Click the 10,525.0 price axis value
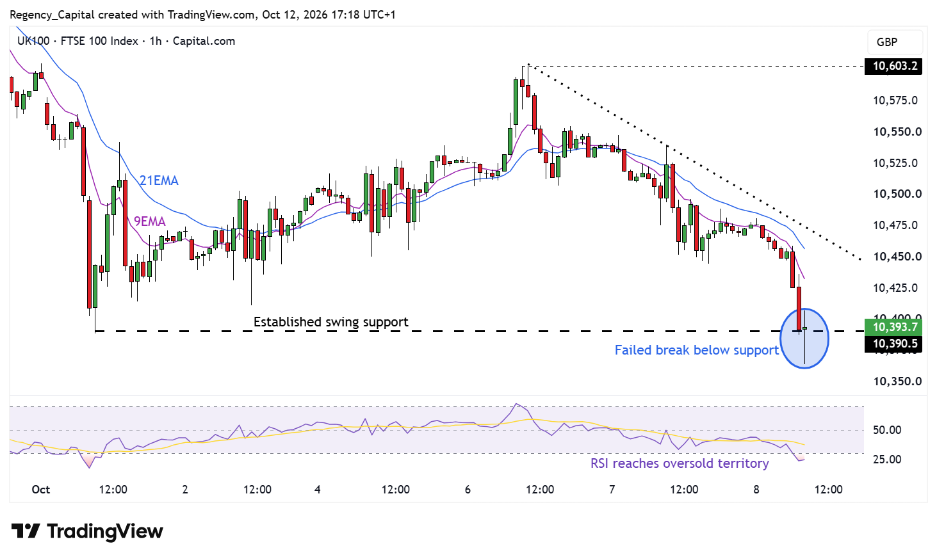This screenshot has width=937, height=560. pyautogui.click(x=895, y=163)
